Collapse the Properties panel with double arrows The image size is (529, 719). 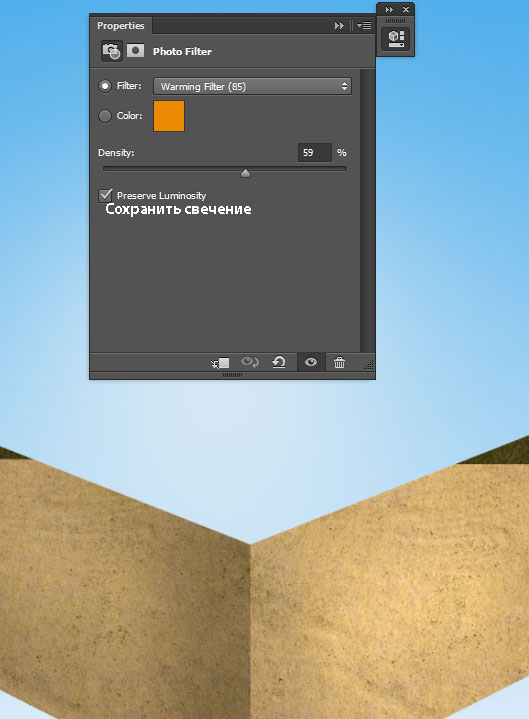339,26
